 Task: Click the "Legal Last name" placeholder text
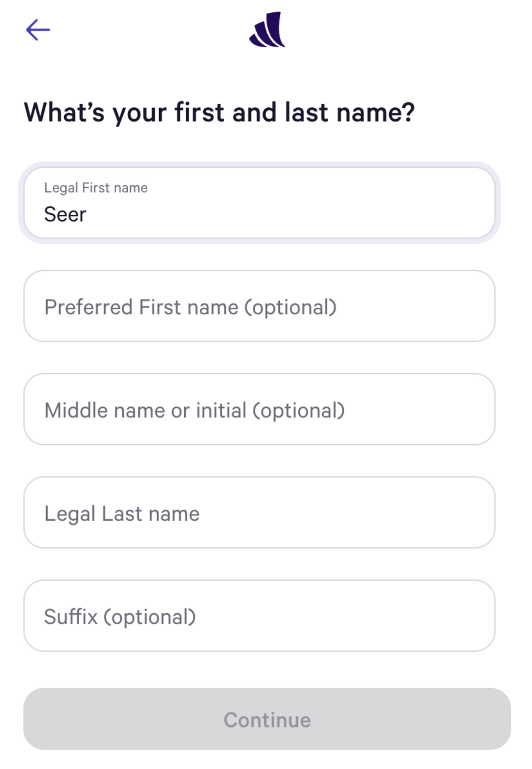coord(122,514)
